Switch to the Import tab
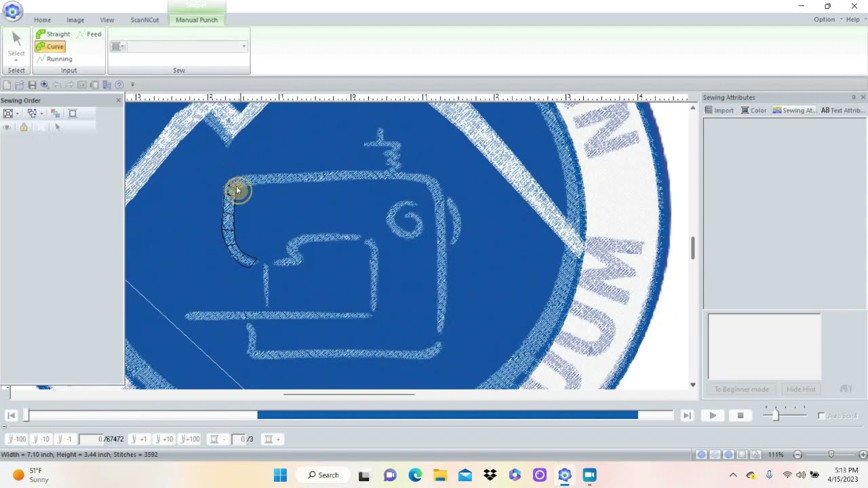This screenshot has height=488, width=868. pos(719,110)
